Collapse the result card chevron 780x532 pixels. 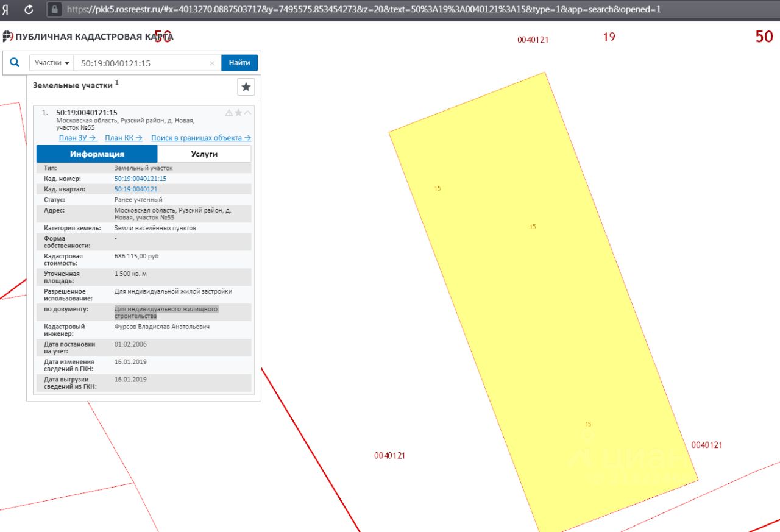(x=247, y=113)
